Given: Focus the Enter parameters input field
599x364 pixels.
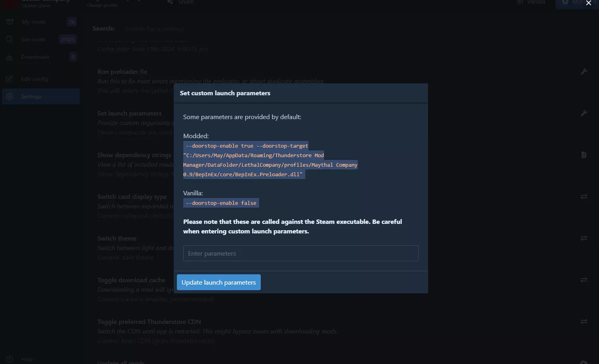Looking at the screenshot, I should pyautogui.click(x=300, y=253).
